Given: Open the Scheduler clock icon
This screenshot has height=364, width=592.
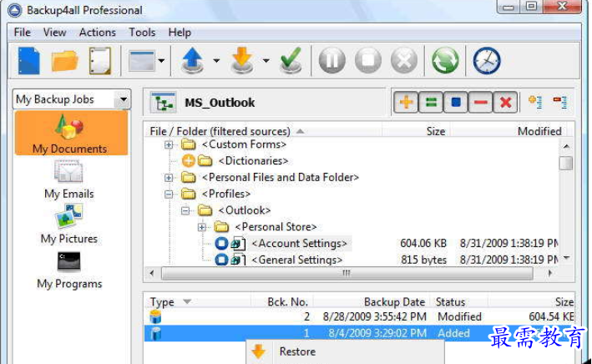Looking at the screenshot, I should 487,60.
